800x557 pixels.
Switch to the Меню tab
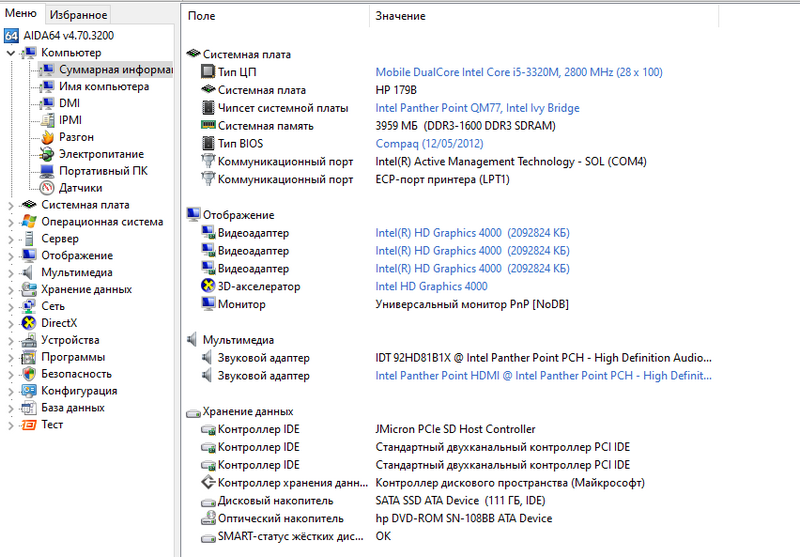(21, 14)
